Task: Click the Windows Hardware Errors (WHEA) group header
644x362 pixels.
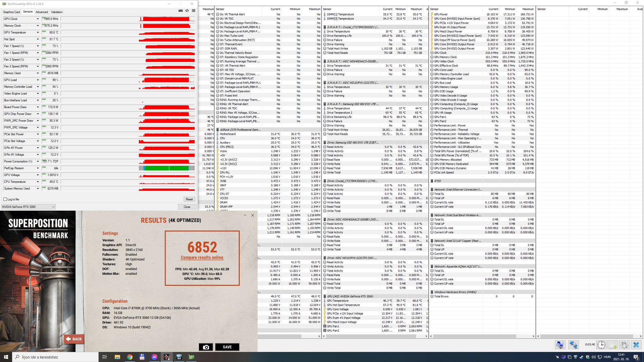Action: coord(482,292)
